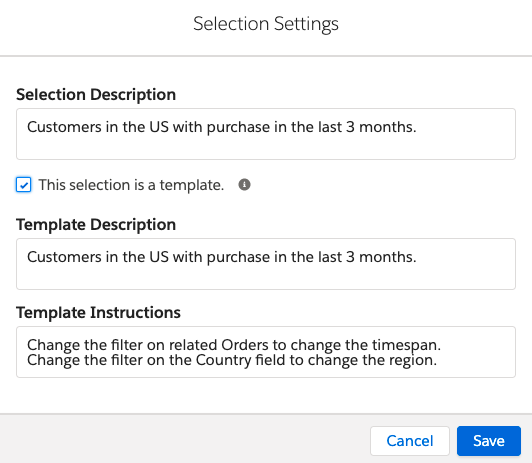Click the 'Template Description' field label
The height and width of the screenshot is (463, 532).
coord(96,225)
